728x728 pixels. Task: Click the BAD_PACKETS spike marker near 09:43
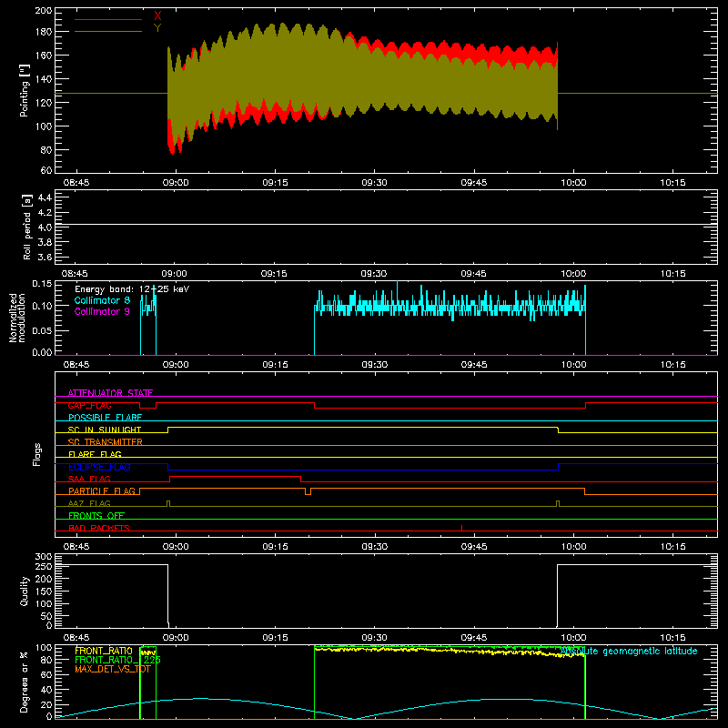(x=461, y=528)
